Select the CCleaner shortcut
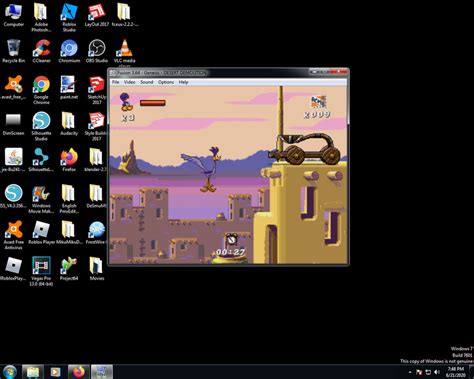The width and height of the screenshot is (474, 379). (41, 51)
